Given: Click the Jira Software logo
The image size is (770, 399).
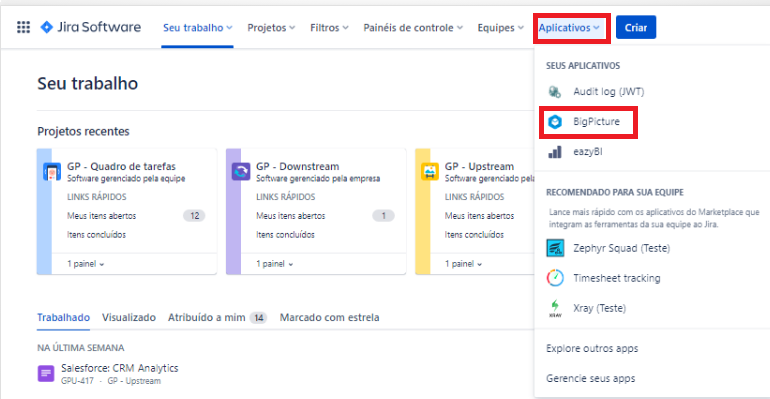Looking at the screenshot, I should point(90,27).
